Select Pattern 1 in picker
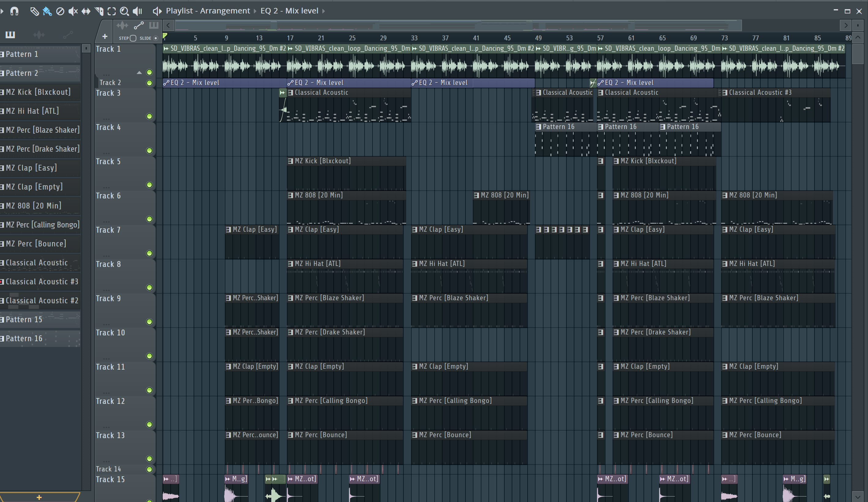The image size is (868, 502). tap(40, 54)
